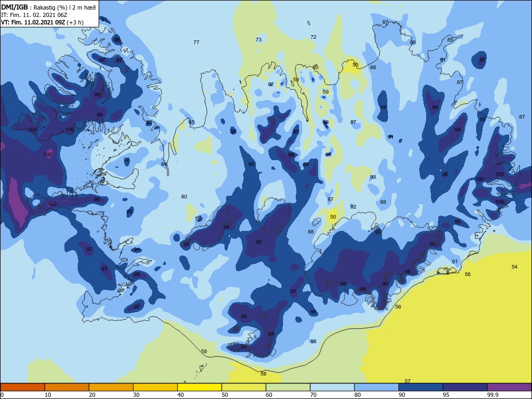532x399 pixels.
Task: Pick the pale green 60–70 legend band
Action: [x=288, y=387]
